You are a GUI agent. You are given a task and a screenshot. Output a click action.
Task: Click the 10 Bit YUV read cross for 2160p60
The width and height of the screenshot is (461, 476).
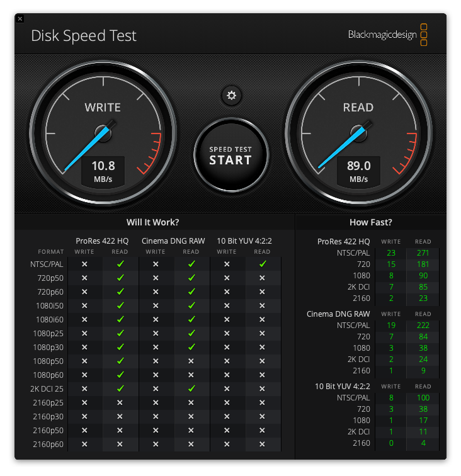click(x=262, y=445)
